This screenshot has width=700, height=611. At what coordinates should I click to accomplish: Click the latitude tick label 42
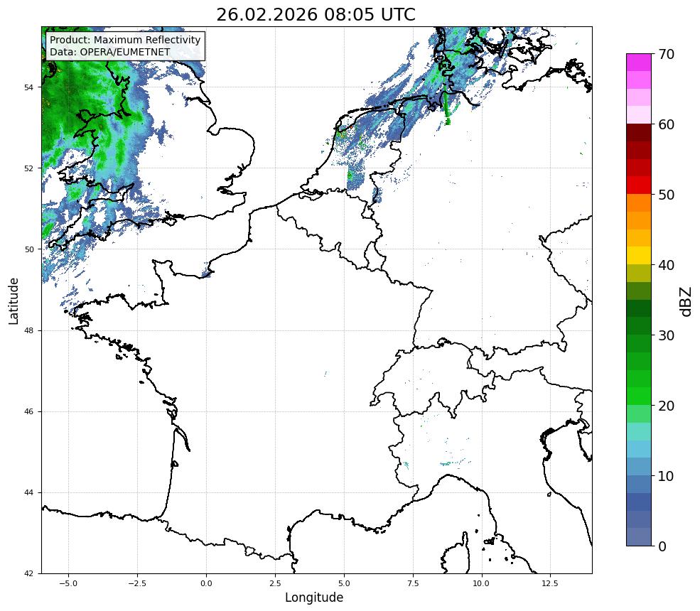pyautogui.click(x=28, y=573)
